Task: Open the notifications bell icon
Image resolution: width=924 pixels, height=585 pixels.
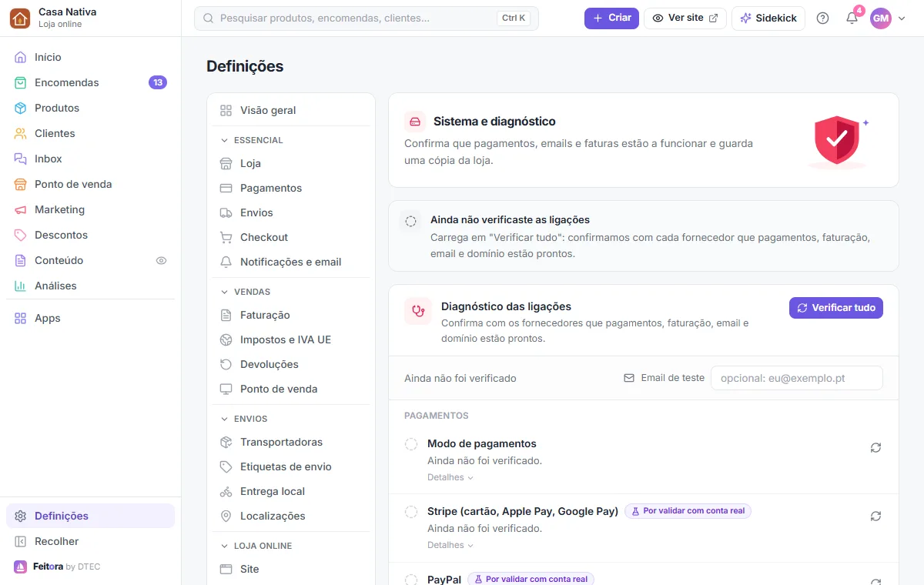Action: coord(852,18)
